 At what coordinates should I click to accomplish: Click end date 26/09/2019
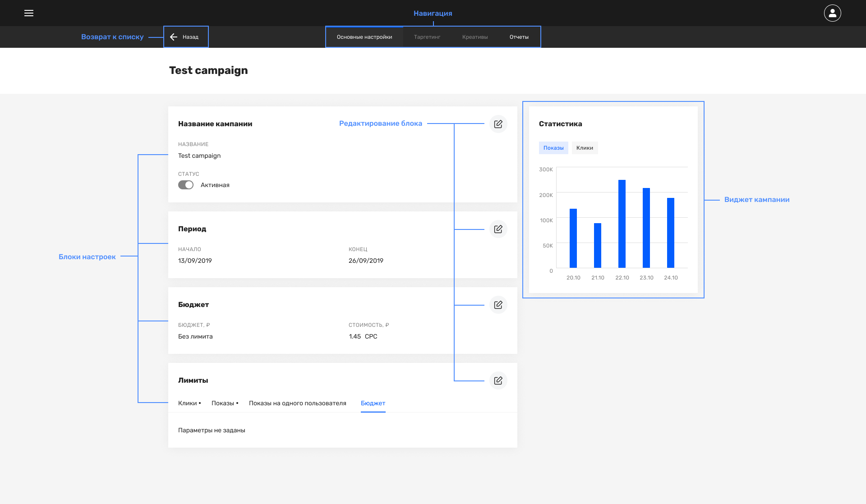pyautogui.click(x=366, y=261)
